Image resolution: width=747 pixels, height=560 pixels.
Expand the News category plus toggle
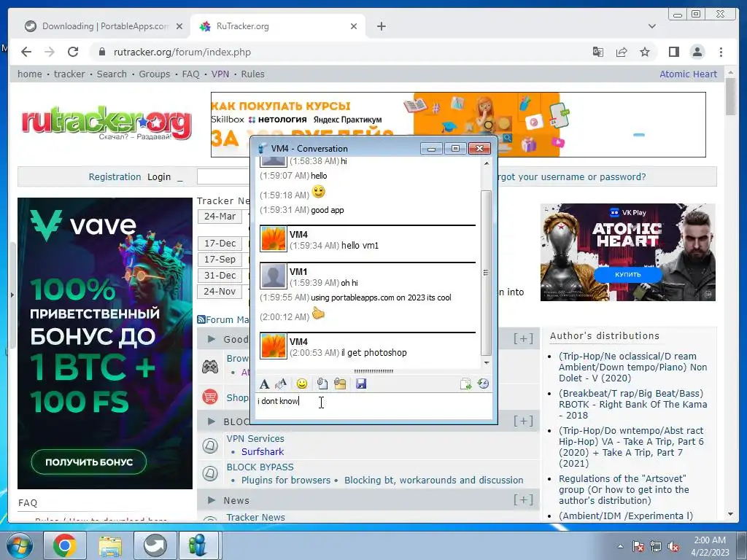(x=523, y=499)
